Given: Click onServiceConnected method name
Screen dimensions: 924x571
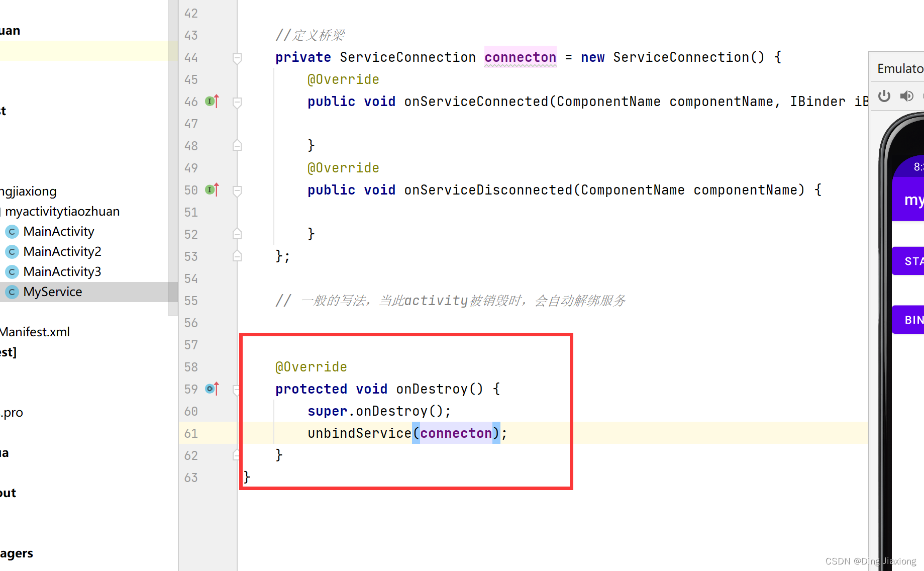Looking at the screenshot, I should (476, 102).
